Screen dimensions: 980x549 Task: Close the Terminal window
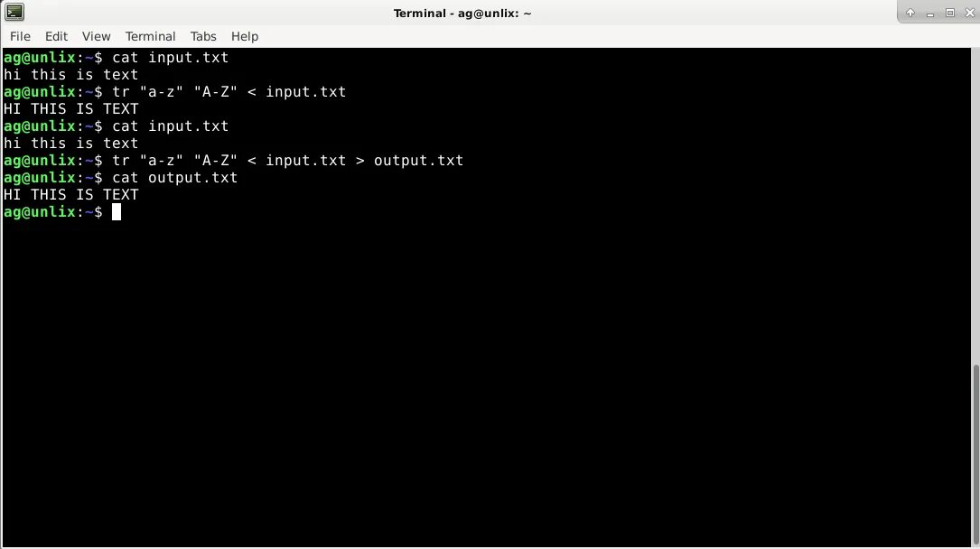click(x=970, y=13)
